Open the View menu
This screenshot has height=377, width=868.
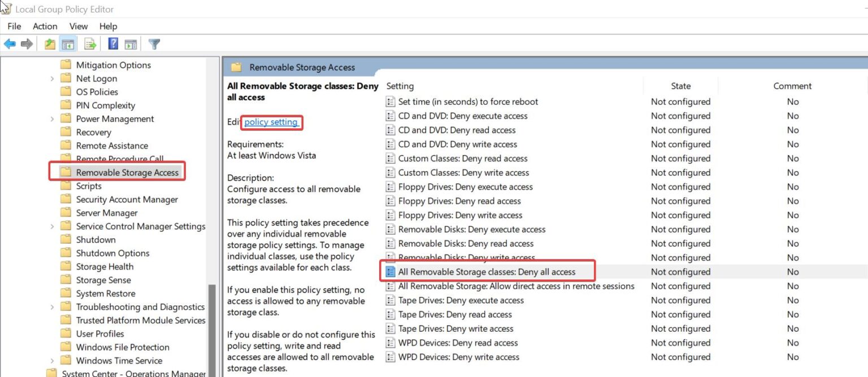point(79,26)
